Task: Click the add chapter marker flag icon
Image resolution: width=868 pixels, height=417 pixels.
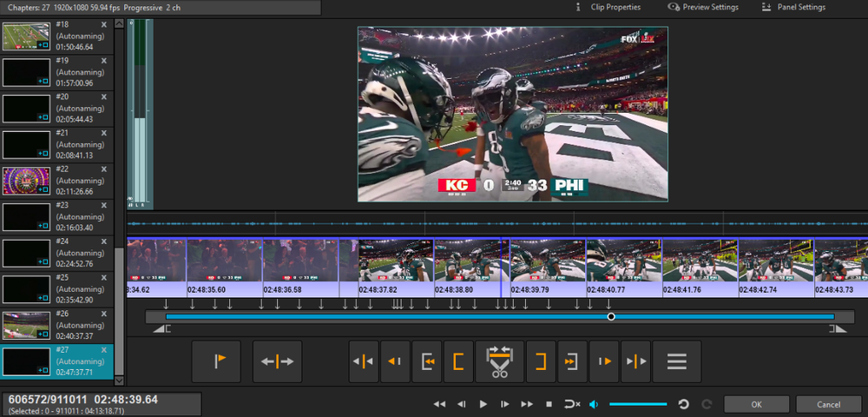Action: click(x=215, y=361)
